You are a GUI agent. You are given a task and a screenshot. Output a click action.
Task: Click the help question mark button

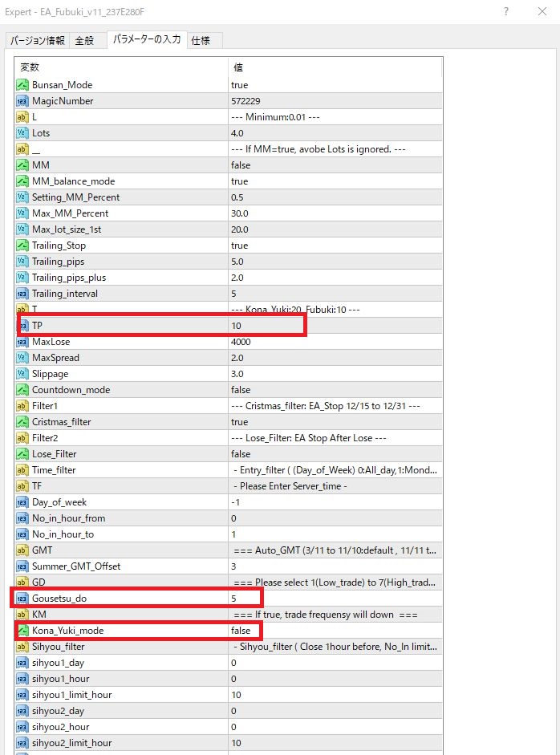[x=506, y=11]
